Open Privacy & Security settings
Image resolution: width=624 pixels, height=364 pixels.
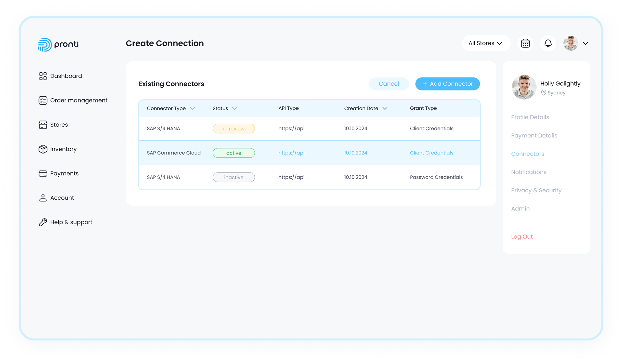(536, 190)
